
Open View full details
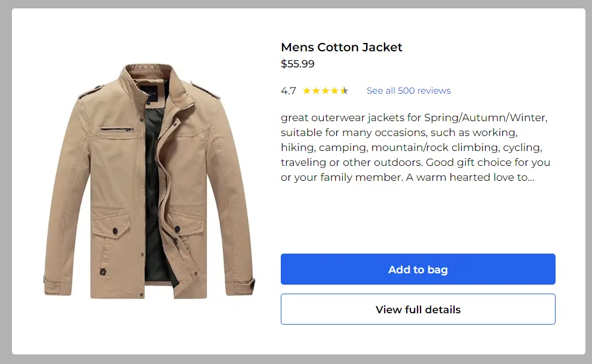tap(418, 310)
